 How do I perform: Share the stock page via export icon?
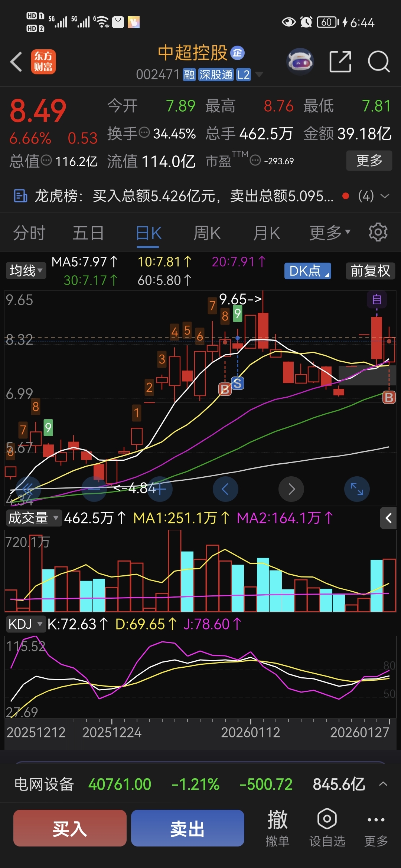click(x=340, y=62)
